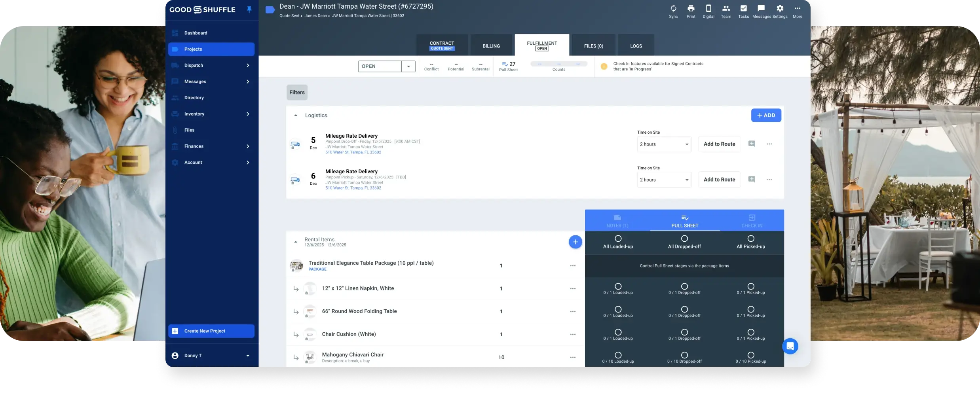The height and width of the screenshot is (394, 980).
Task: Open chat support bubble
Action: click(x=790, y=347)
